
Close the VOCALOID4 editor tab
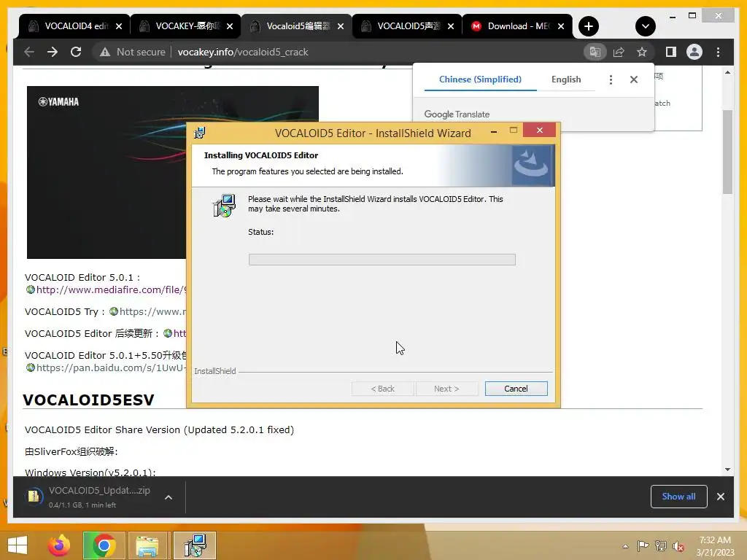click(x=119, y=27)
